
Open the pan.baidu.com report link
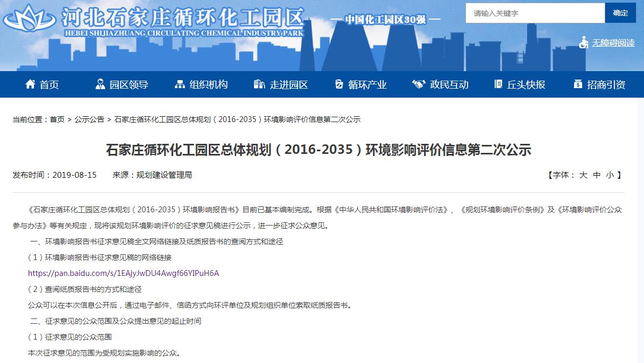click(x=123, y=273)
